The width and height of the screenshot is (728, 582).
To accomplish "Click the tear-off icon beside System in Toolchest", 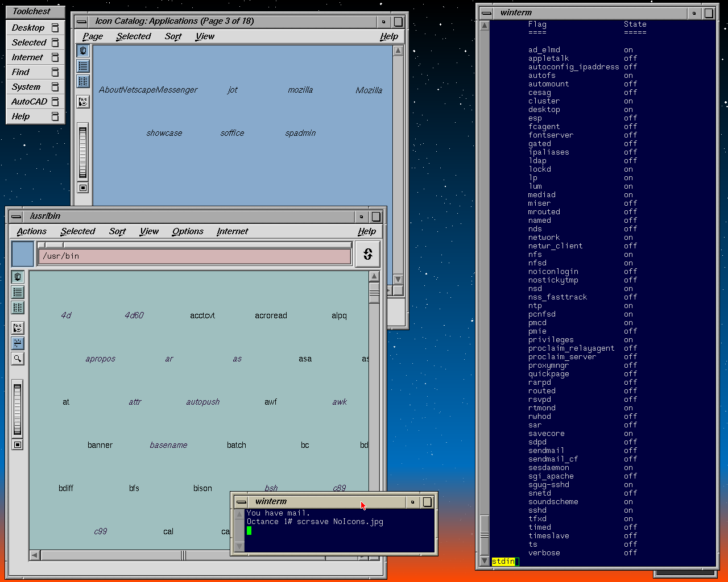I will point(55,87).
